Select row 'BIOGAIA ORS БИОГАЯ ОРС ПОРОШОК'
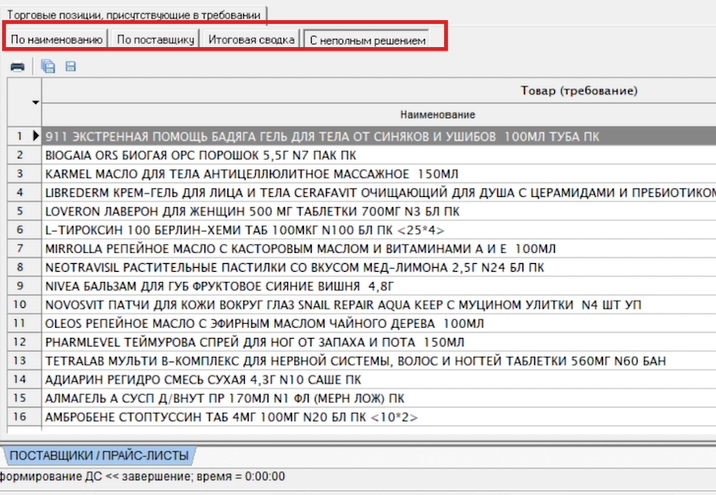This screenshot has width=716, height=495. click(379, 155)
